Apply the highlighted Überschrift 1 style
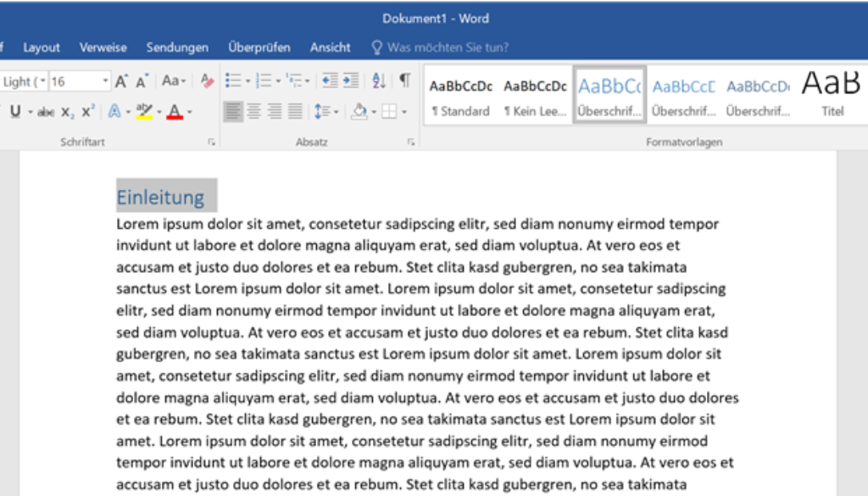 [609, 95]
